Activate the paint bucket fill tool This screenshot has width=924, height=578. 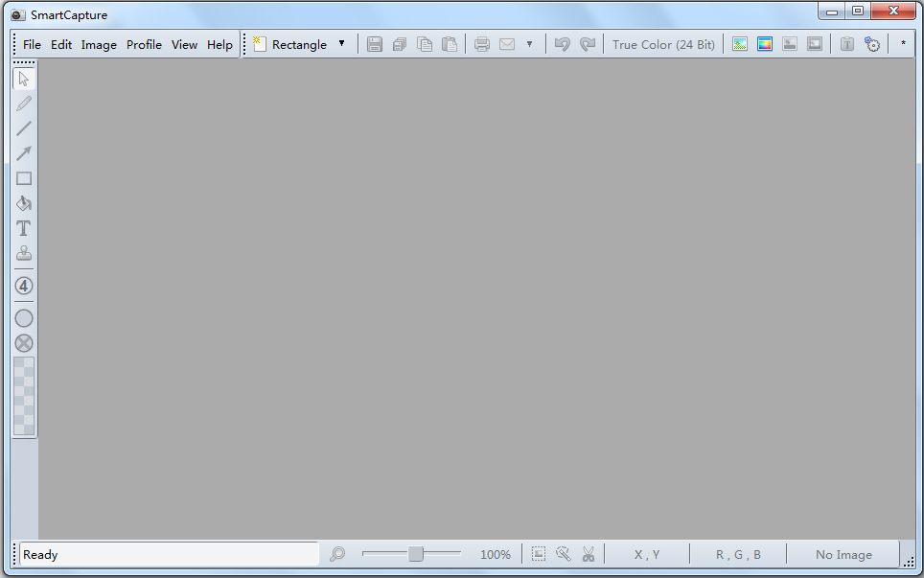pos(24,203)
